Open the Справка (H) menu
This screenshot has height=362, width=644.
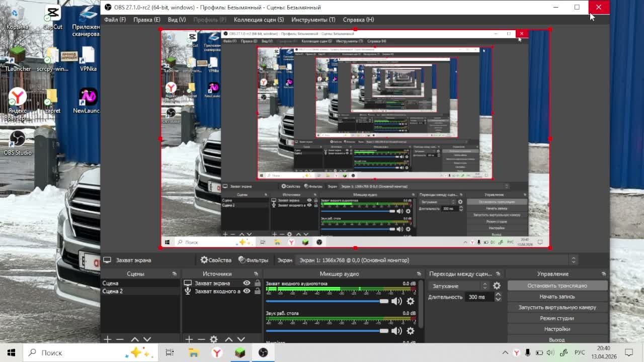pos(358,20)
